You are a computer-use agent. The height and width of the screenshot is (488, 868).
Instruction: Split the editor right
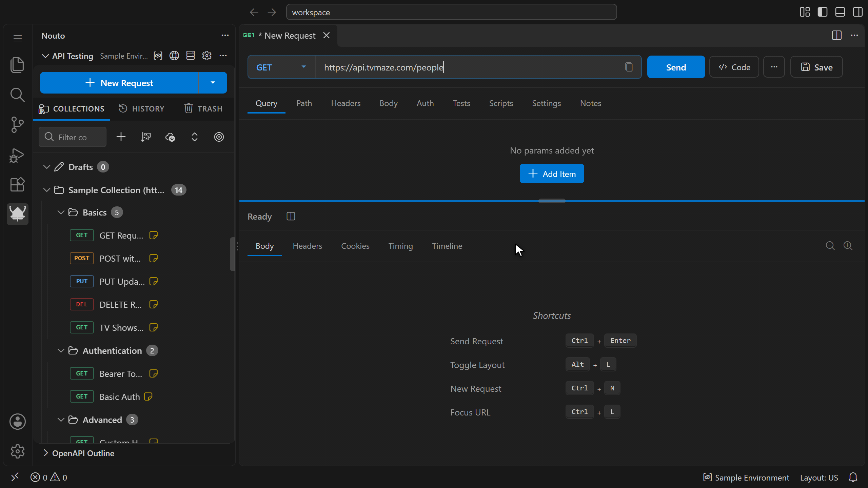tap(837, 35)
